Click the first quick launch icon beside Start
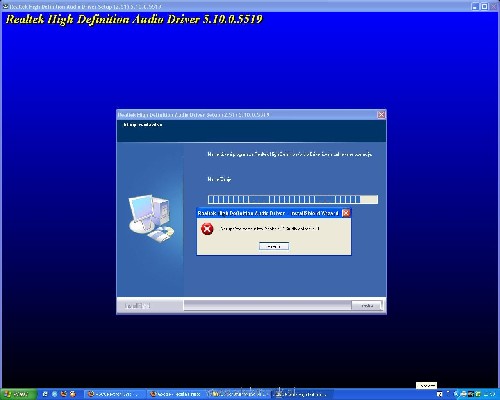 click(x=45, y=394)
